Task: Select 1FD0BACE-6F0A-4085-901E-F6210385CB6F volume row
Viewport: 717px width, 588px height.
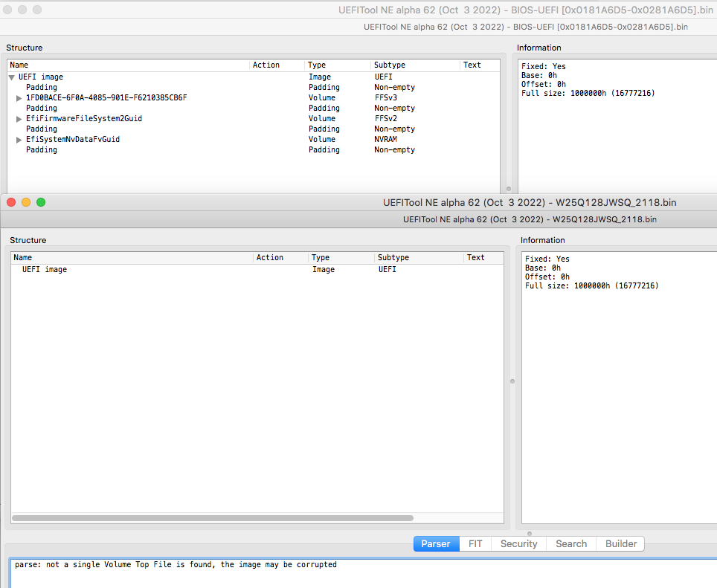Action: tap(254, 98)
